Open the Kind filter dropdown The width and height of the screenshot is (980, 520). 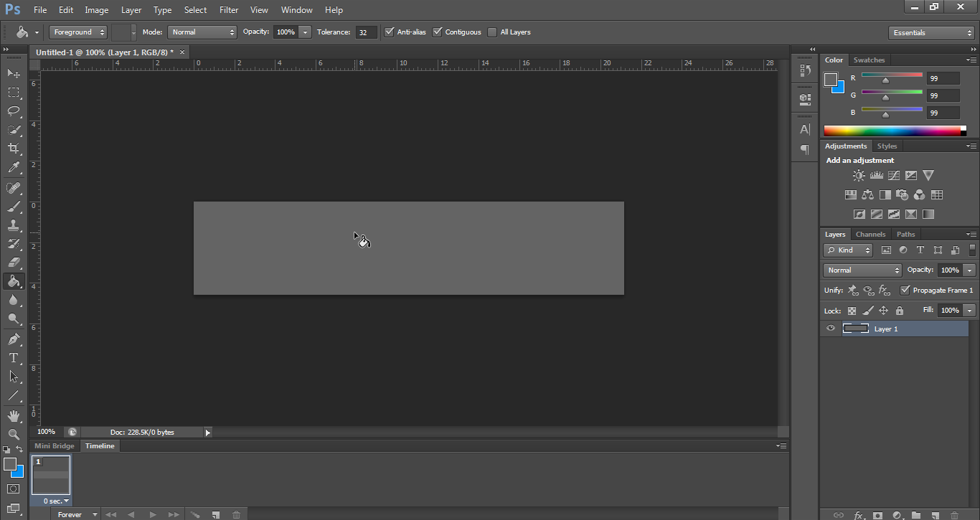click(848, 250)
